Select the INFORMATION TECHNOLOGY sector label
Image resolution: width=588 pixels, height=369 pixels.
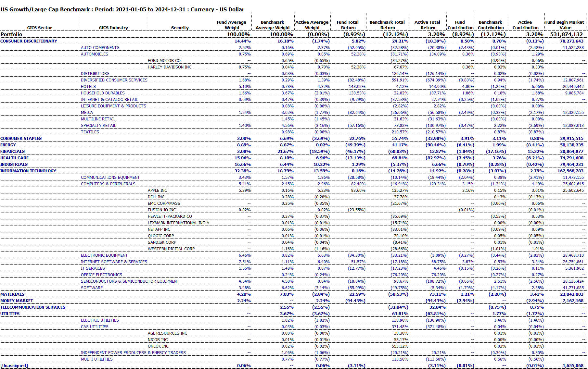click(x=28, y=171)
